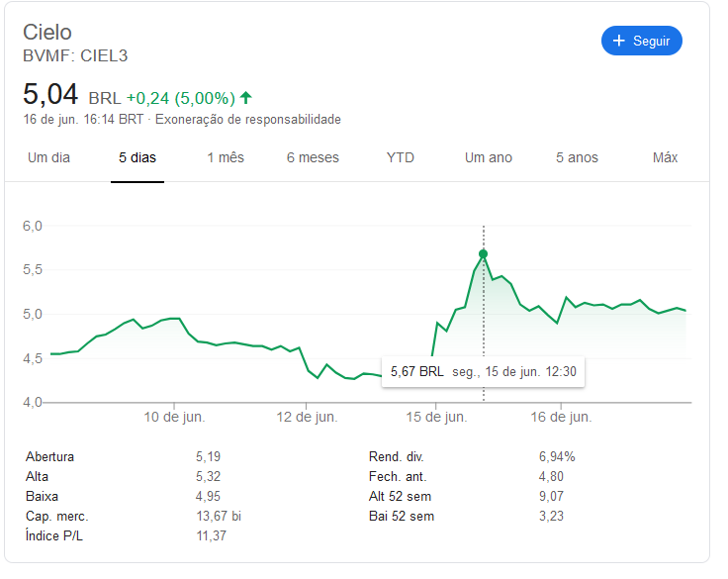This screenshot has height=579, width=728.
Task: Click the 12 de jun. axis label
Action: coord(307,417)
